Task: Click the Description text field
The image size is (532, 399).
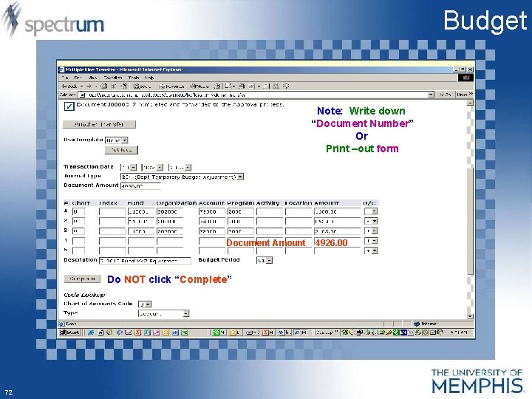Action: [145, 261]
